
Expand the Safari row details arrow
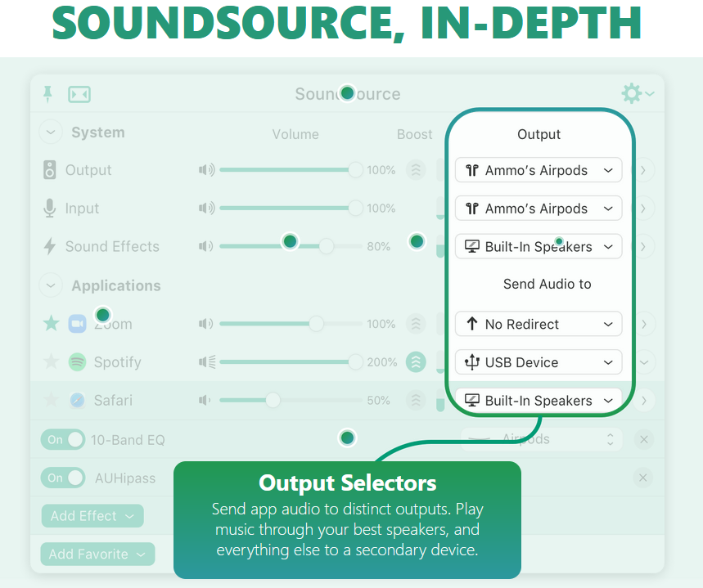tap(644, 400)
